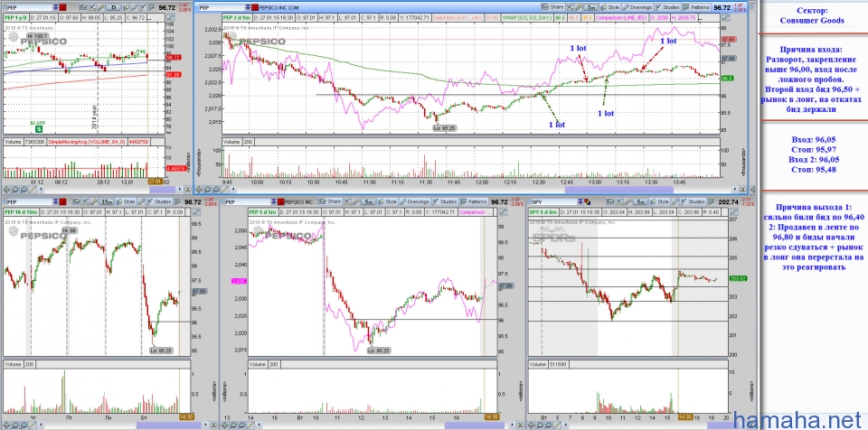Click the pan crosshair icon below top-left chart
The height and width of the screenshot is (430, 868).
tap(8, 189)
